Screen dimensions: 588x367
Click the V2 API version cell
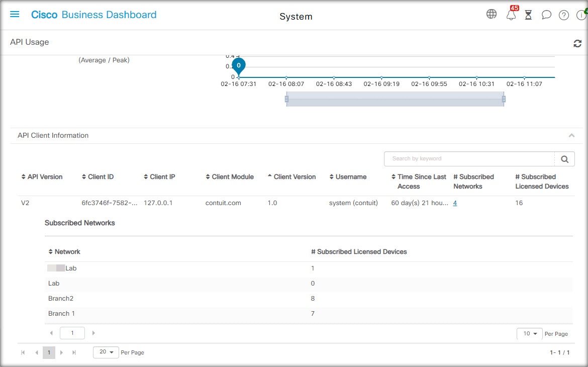point(25,203)
